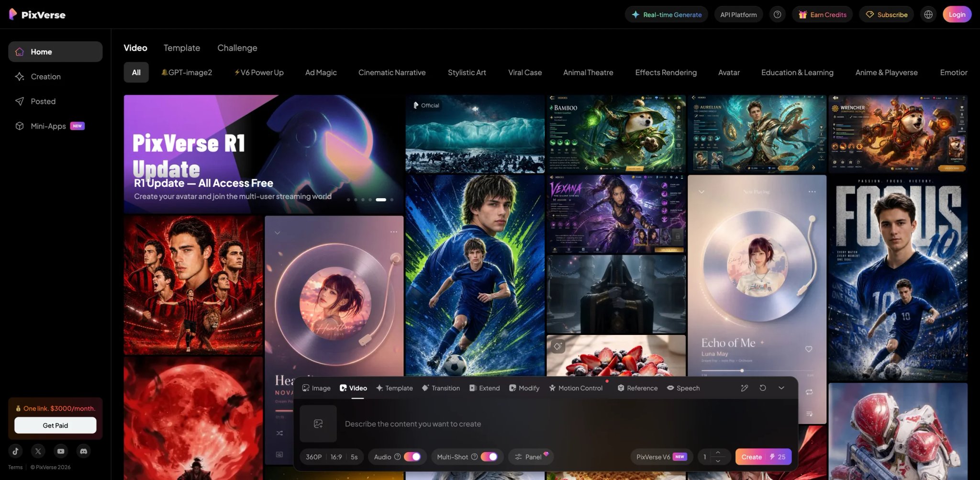Click the Echo of Me playback progress bar

click(757, 370)
